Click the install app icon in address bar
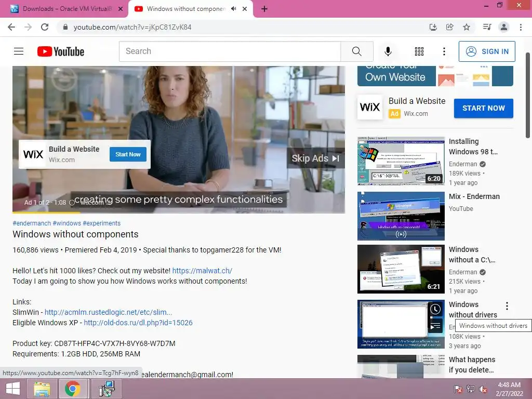The height and width of the screenshot is (399, 532). click(433, 27)
